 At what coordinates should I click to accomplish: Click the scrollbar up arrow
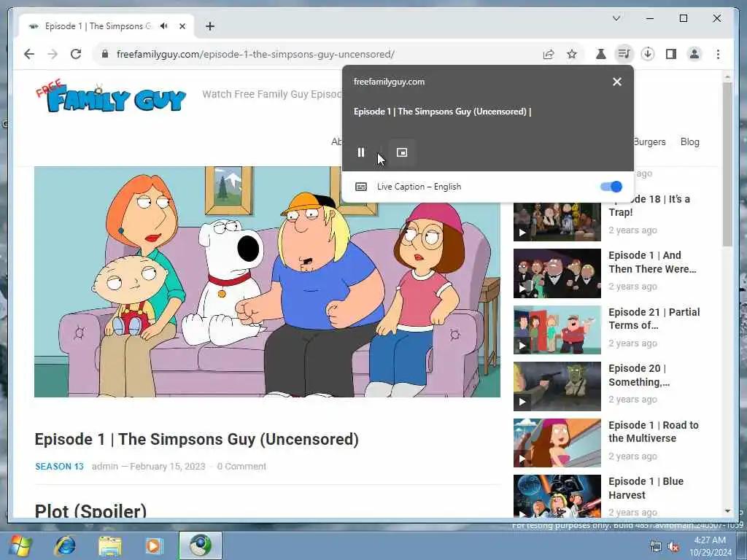click(x=727, y=77)
